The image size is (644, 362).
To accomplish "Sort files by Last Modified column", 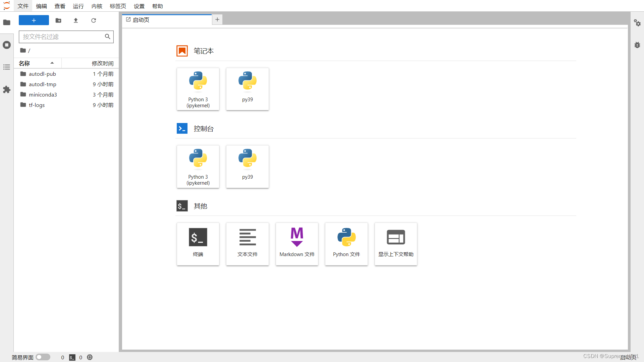I will pyautogui.click(x=90, y=63).
